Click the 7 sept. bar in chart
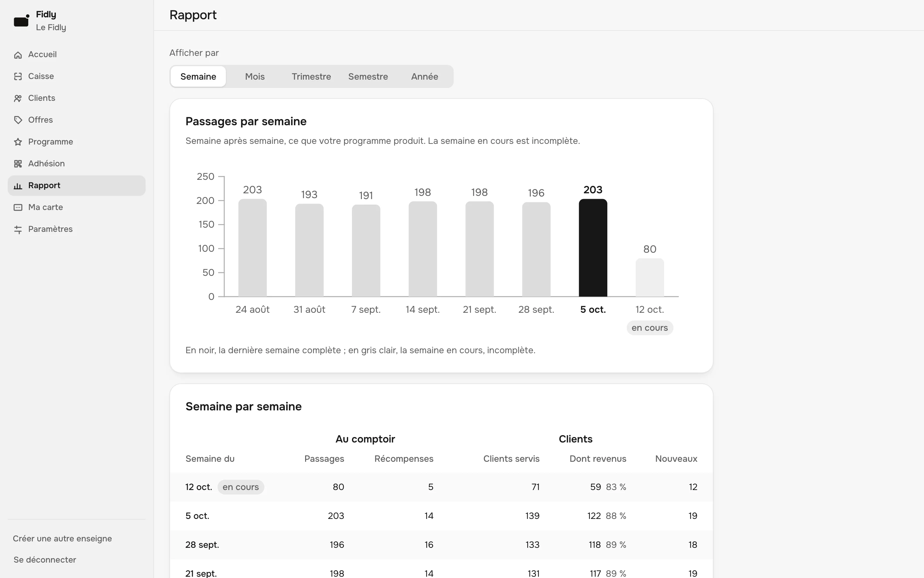The image size is (924, 578). coord(366,250)
